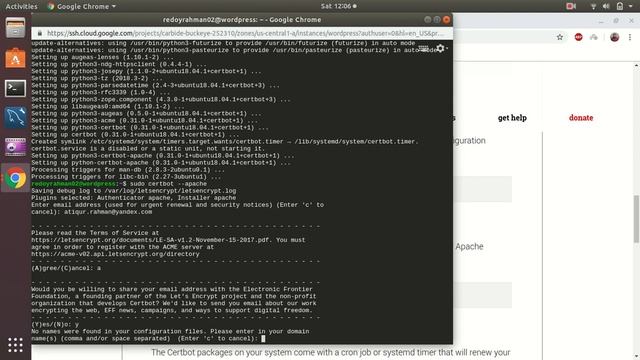Click the 'Plugins selected: Authenticator apache' line
Viewport: 640px width, 360px height.
tap(134, 198)
